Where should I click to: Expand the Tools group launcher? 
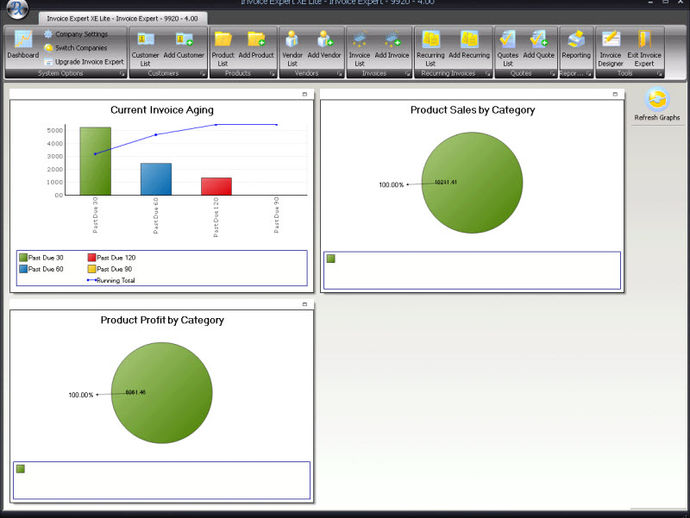pyautogui.click(x=660, y=74)
